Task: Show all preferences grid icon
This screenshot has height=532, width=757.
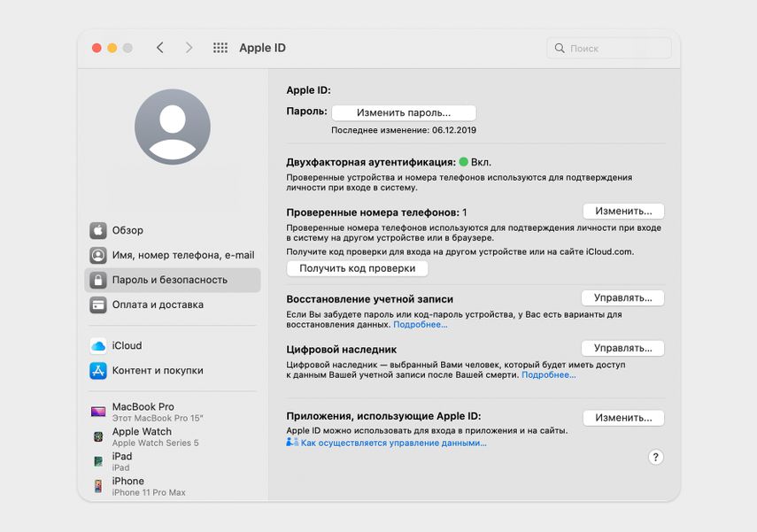Action: (220, 48)
